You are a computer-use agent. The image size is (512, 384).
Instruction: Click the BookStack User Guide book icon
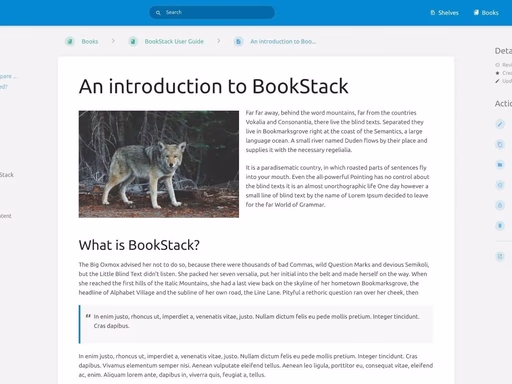(133, 41)
